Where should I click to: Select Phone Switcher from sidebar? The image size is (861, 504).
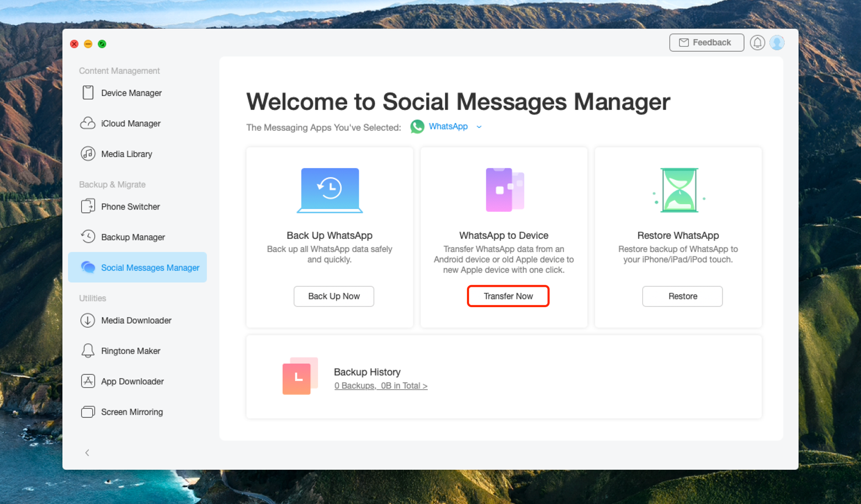coord(137,207)
